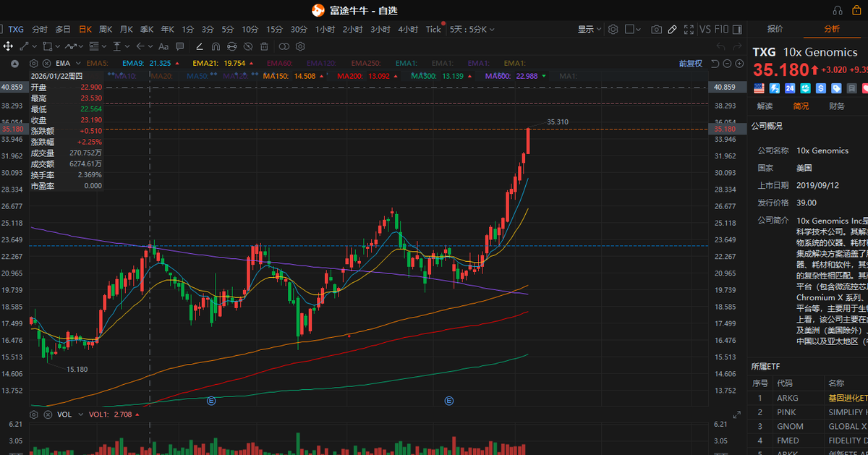Click the blue dollar sign icon
Viewport: 868px width, 455px height.
pyautogui.click(x=820, y=88)
